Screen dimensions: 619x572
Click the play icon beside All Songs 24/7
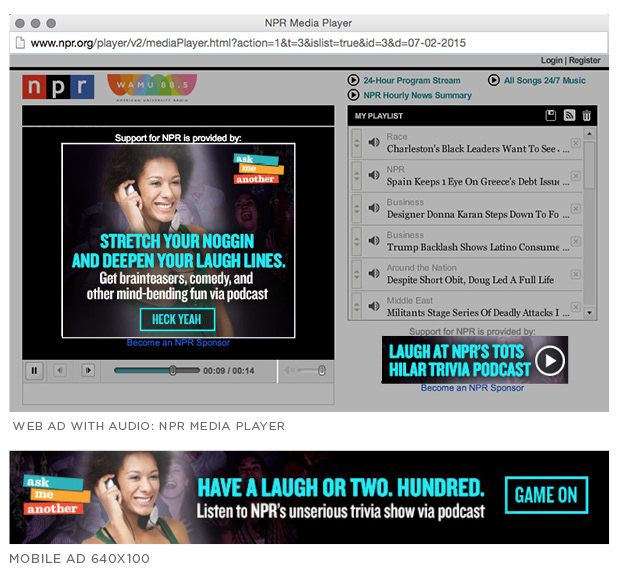493,80
